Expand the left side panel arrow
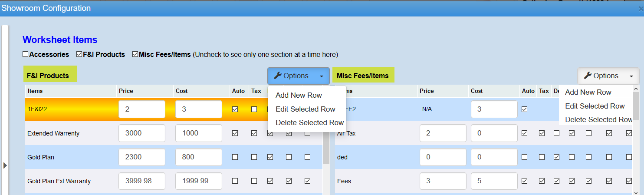 click(5, 165)
